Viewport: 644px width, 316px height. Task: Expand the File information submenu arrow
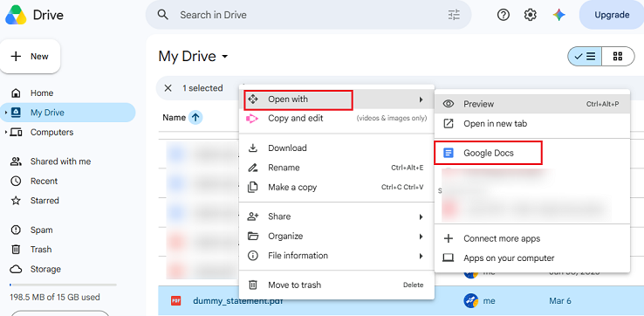(421, 256)
